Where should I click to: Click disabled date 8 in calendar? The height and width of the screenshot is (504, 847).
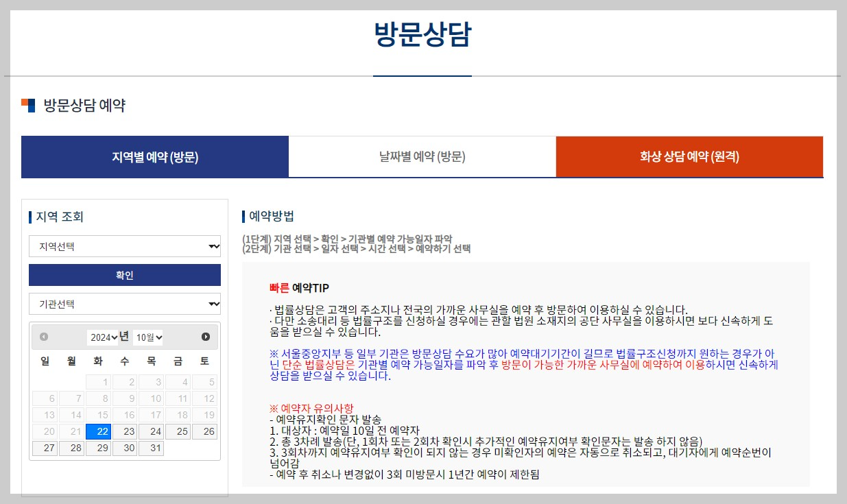coord(98,398)
